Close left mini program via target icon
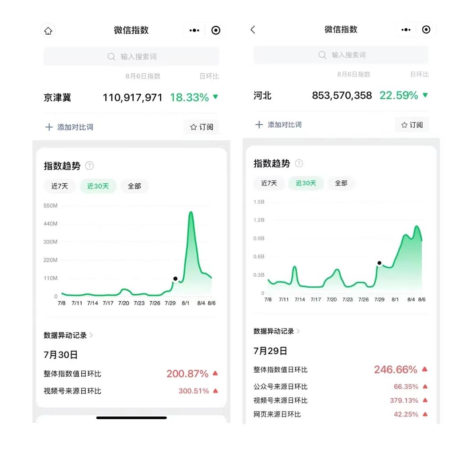This screenshot has height=452, width=476. [x=216, y=30]
